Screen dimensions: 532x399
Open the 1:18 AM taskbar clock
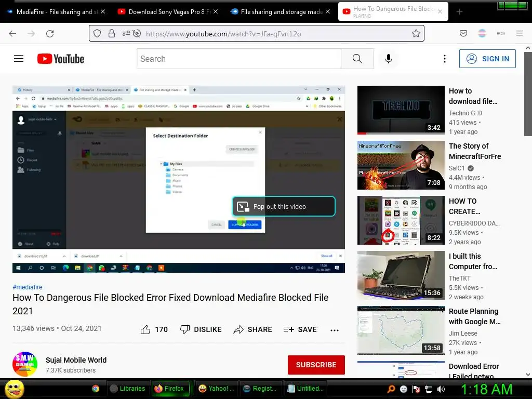(x=486, y=389)
